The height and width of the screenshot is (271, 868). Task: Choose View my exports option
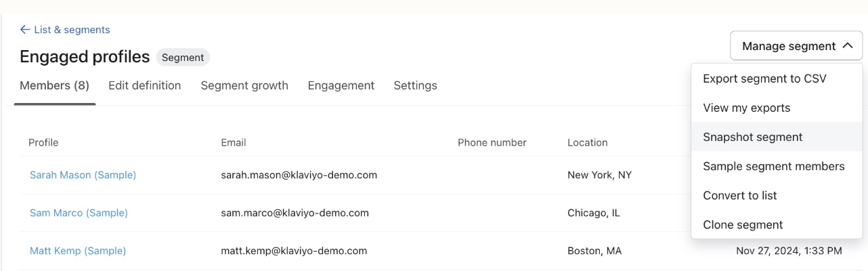point(746,108)
